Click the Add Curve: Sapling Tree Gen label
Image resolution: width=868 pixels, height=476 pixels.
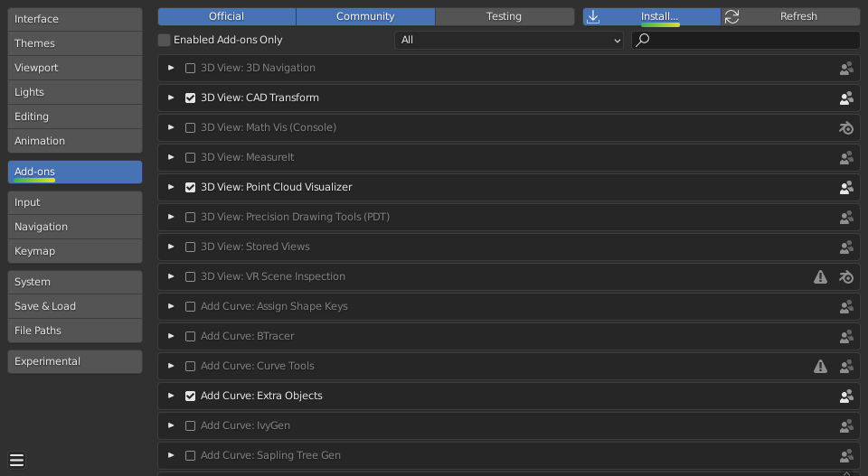pyautogui.click(x=270, y=455)
